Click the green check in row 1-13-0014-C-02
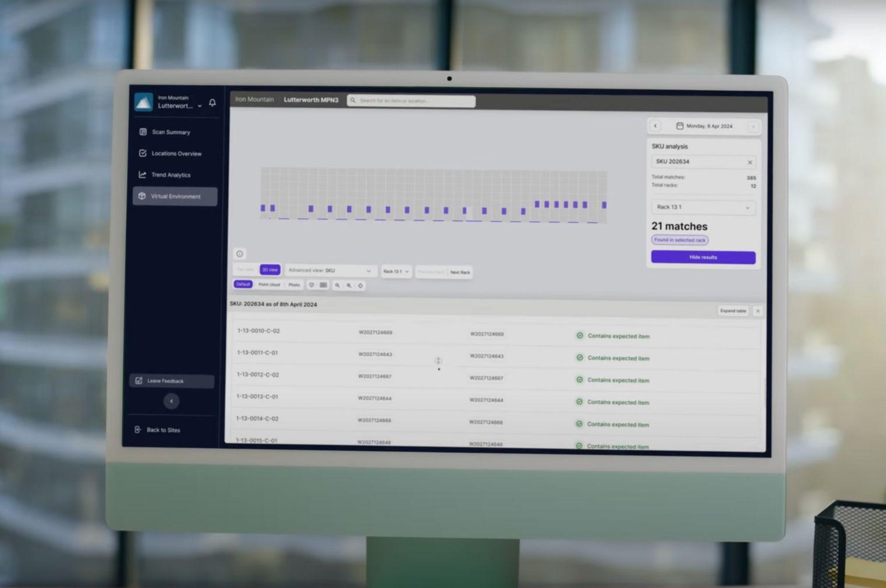This screenshot has height=588, width=886. pos(579,424)
